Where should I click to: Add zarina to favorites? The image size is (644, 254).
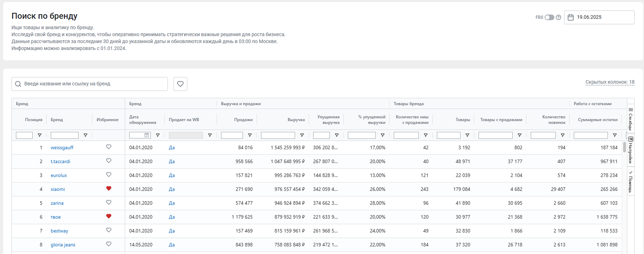108,202
